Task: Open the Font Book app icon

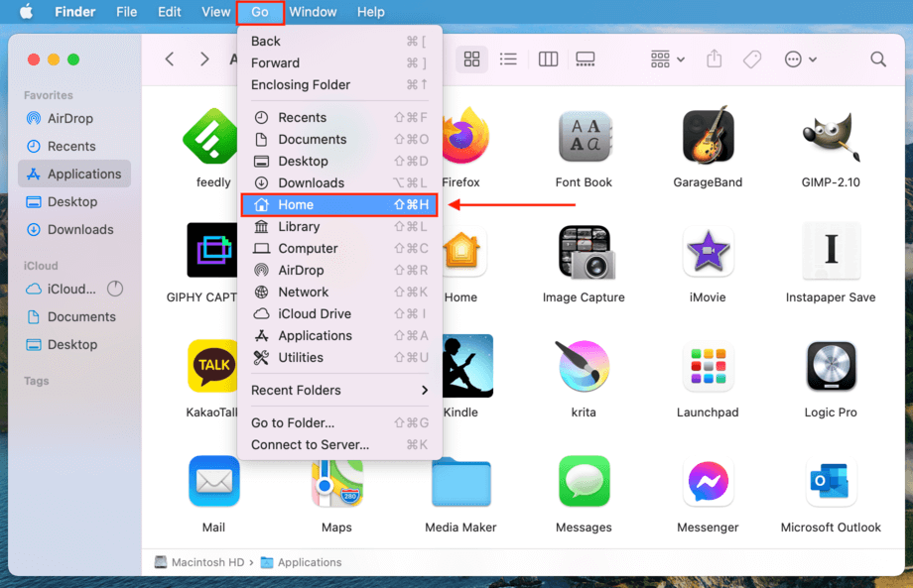Action: coord(584,137)
